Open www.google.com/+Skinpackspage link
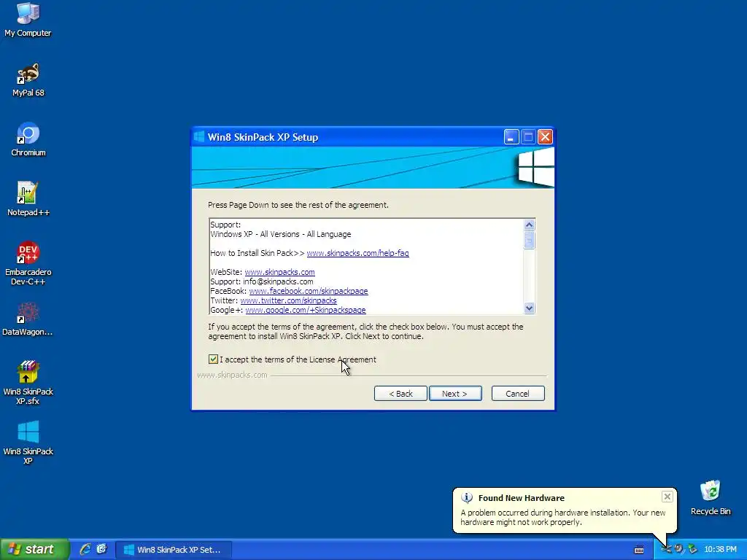Image resolution: width=747 pixels, height=560 pixels. 306,310
